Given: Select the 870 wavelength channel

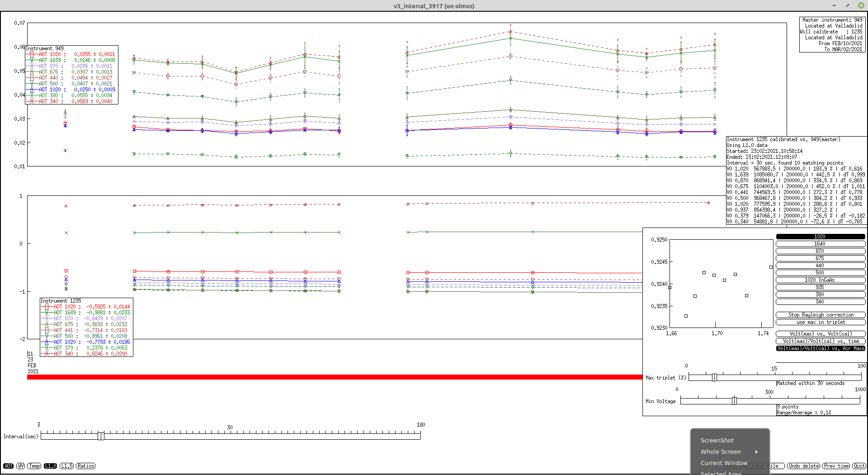Looking at the screenshot, I should point(820,251).
